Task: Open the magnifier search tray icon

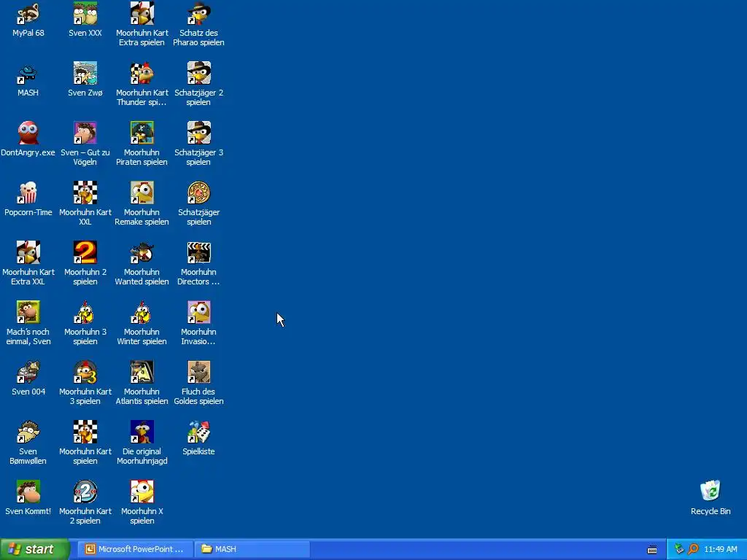Action: 693,549
